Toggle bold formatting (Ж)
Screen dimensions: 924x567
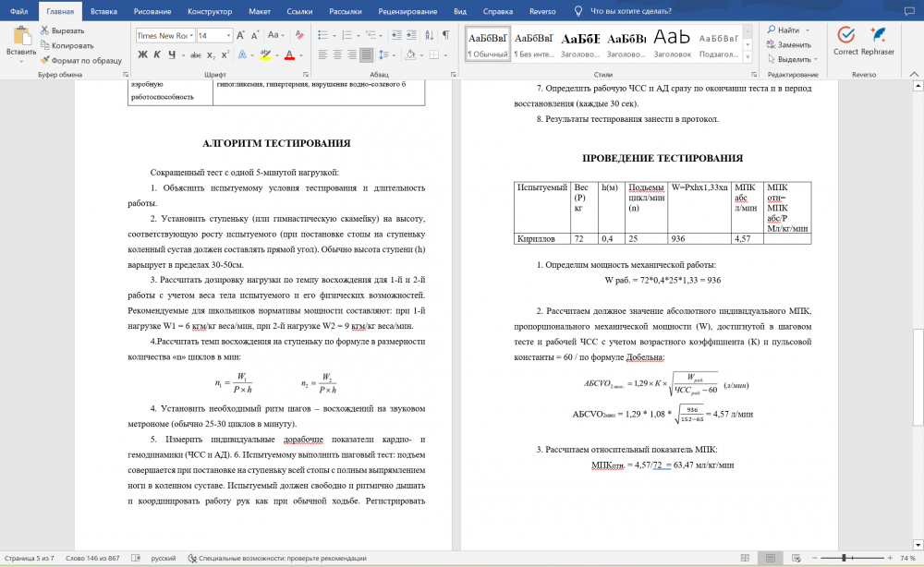(x=143, y=55)
